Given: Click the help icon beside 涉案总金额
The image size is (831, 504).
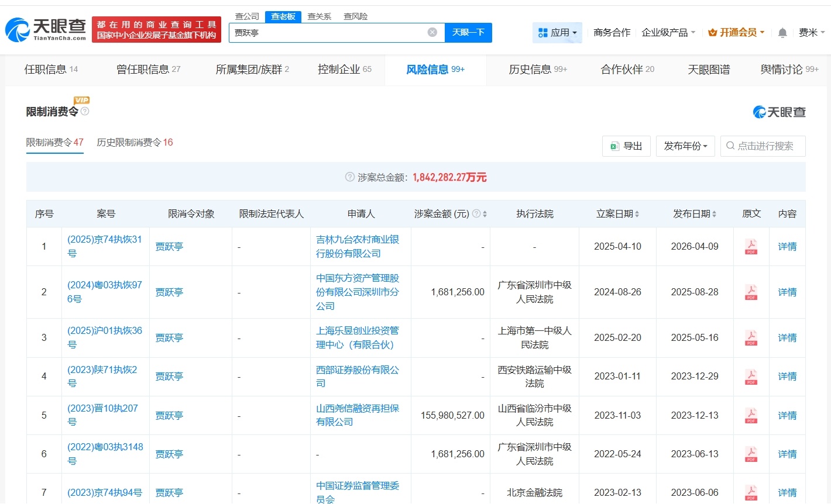Looking at the screenshot, I should [350, 177].
